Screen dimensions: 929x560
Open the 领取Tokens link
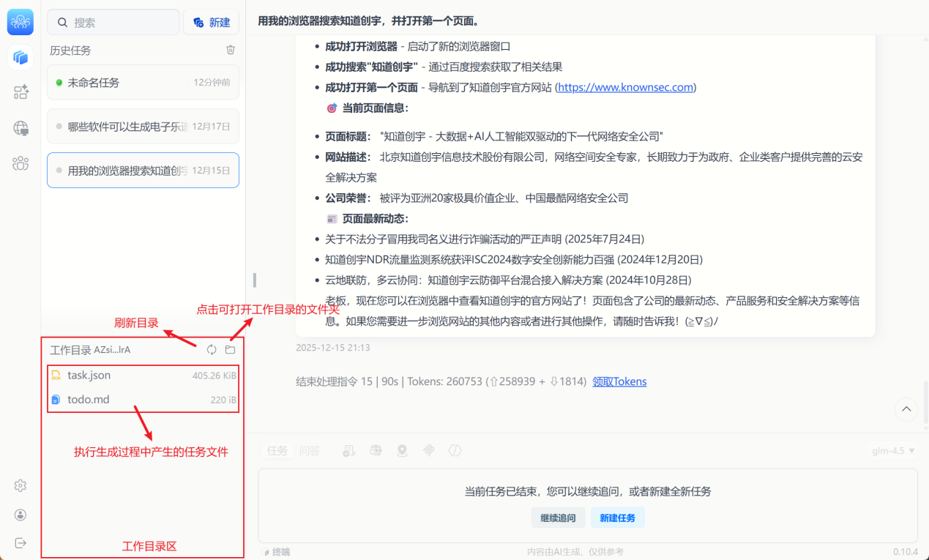[x=619, y=381]
